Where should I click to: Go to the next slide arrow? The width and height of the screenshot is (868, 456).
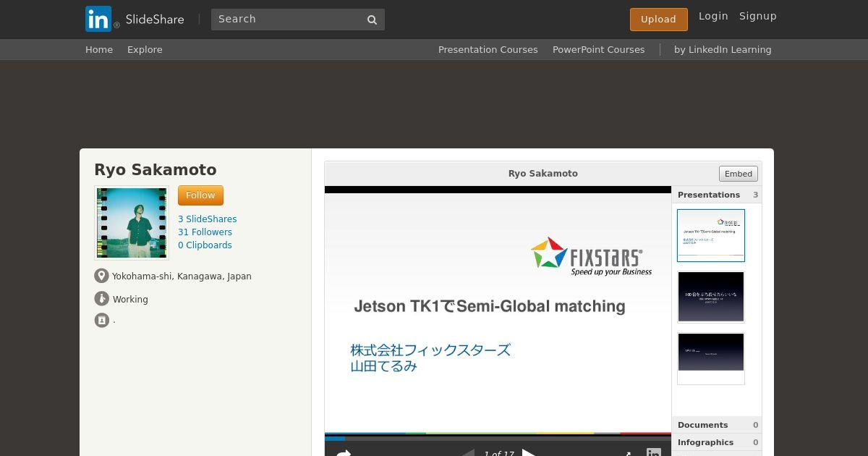pos(529,453)
